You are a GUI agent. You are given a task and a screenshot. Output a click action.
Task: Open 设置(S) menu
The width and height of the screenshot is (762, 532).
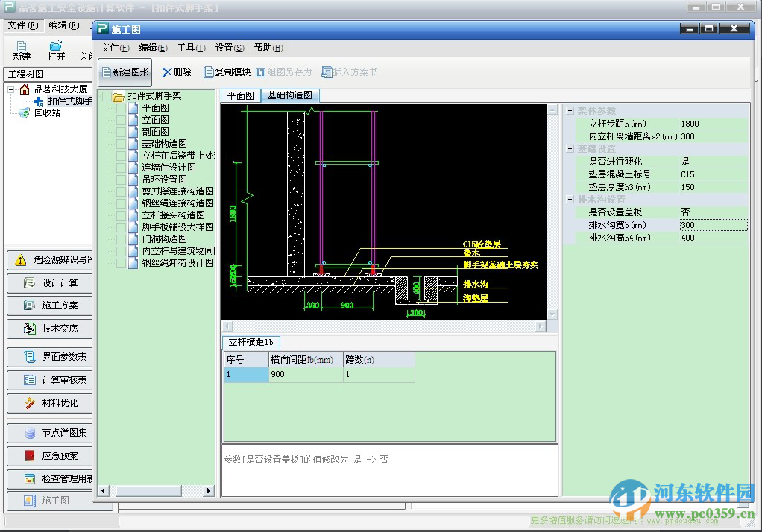tap(230, 48)
